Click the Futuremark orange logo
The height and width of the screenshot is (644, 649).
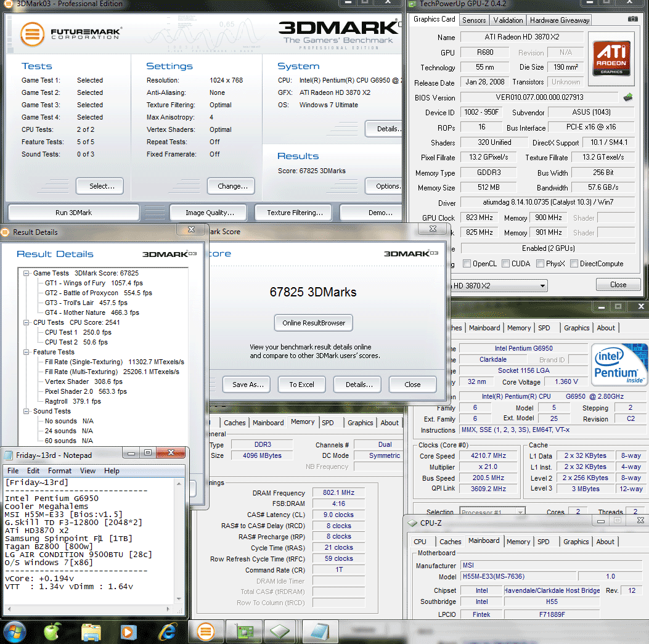pyautogui.click(x=32, y=34)
